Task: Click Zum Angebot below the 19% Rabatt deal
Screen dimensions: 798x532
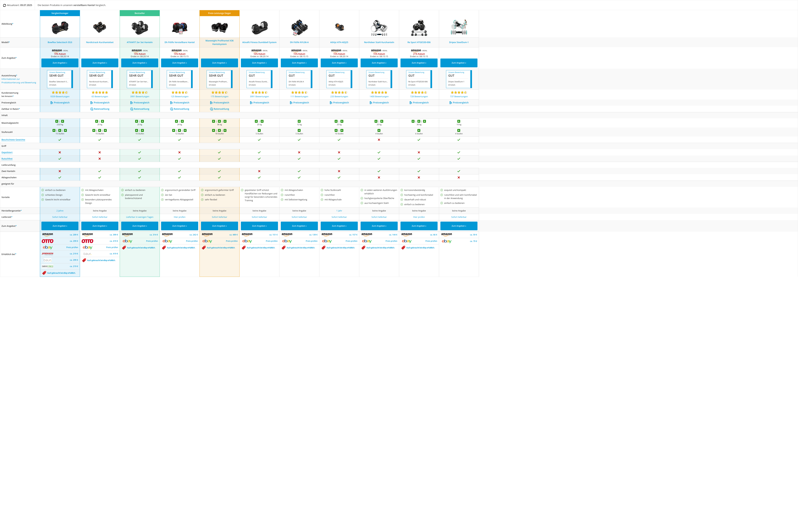Action: pos(60,63)
